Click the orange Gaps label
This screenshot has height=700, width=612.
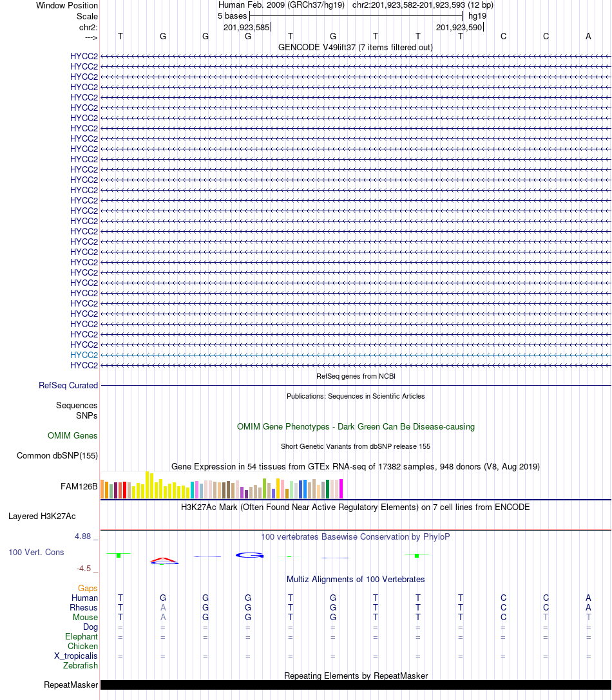pos(88,589)
